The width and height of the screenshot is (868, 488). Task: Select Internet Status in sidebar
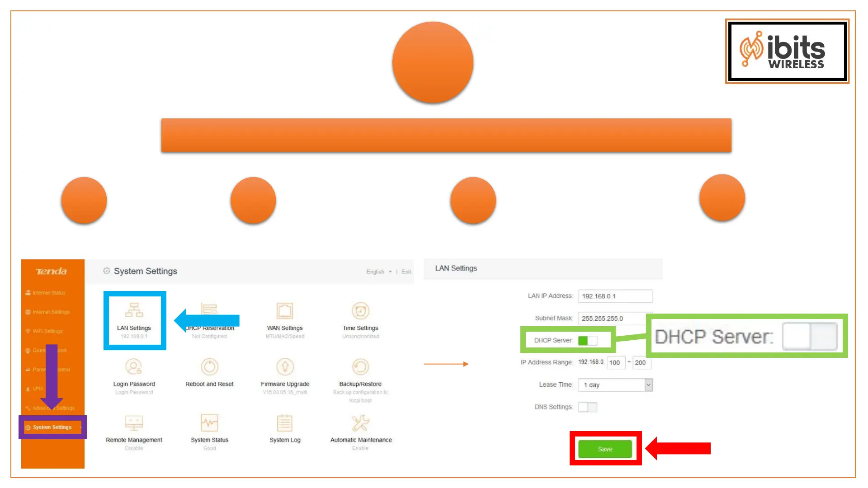point(49,293)
